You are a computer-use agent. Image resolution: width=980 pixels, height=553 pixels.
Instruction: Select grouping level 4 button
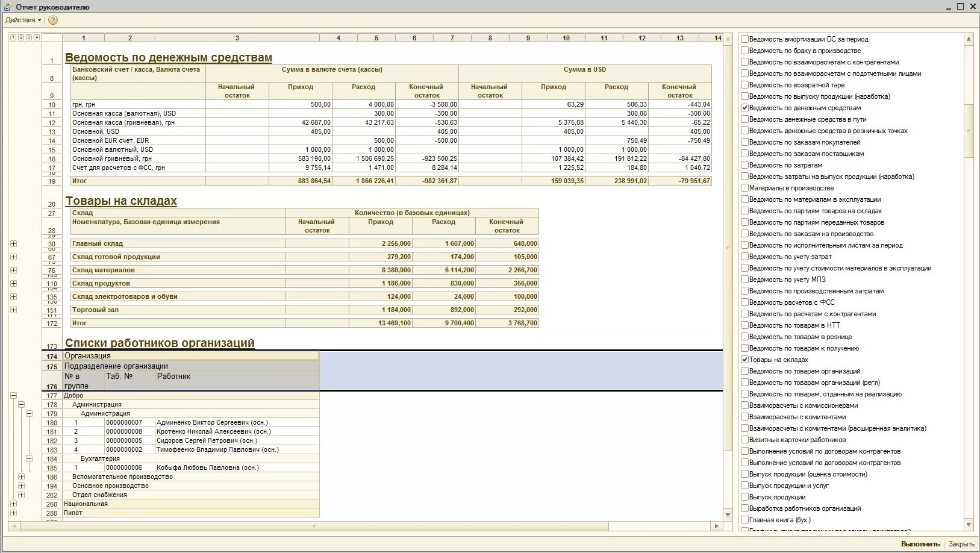pyautogui.click(x=36, y=37)
